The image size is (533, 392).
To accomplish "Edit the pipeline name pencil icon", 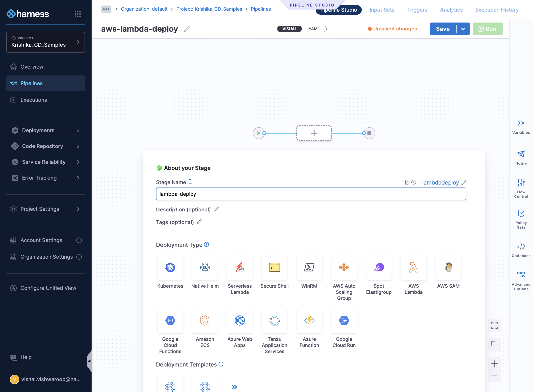I will [187, 29].
